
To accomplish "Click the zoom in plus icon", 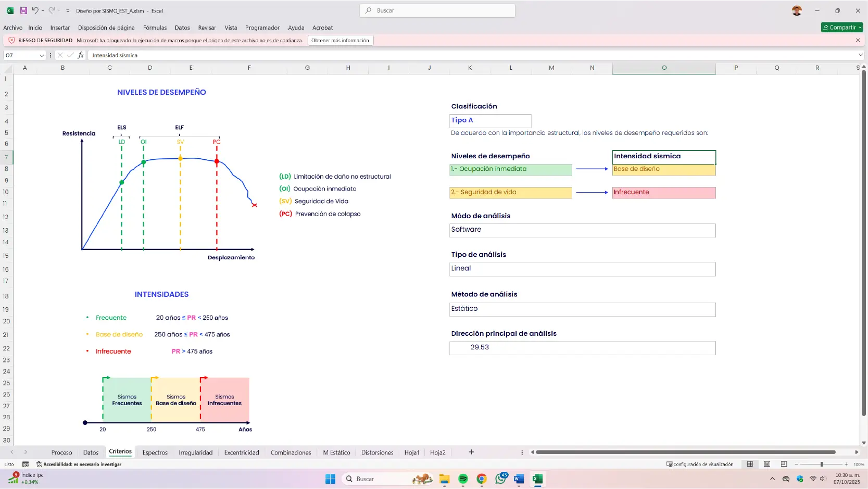I will tap(846, 464).
